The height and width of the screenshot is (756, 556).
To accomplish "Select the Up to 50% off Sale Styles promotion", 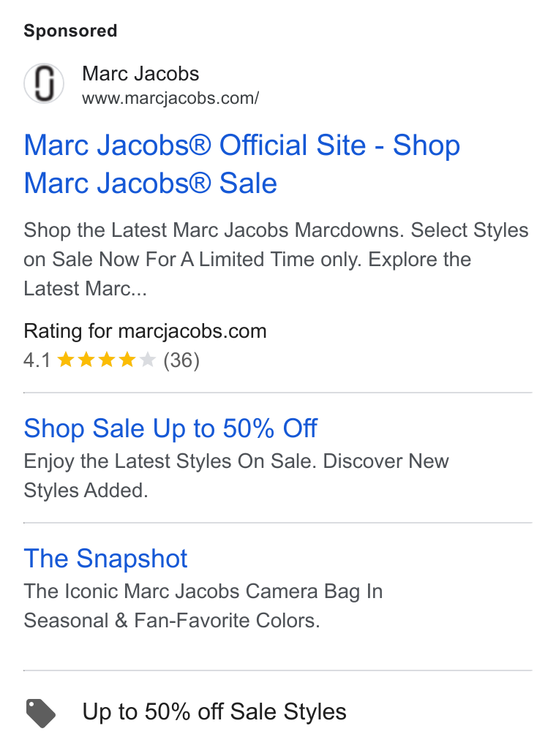I will [214, 711].
